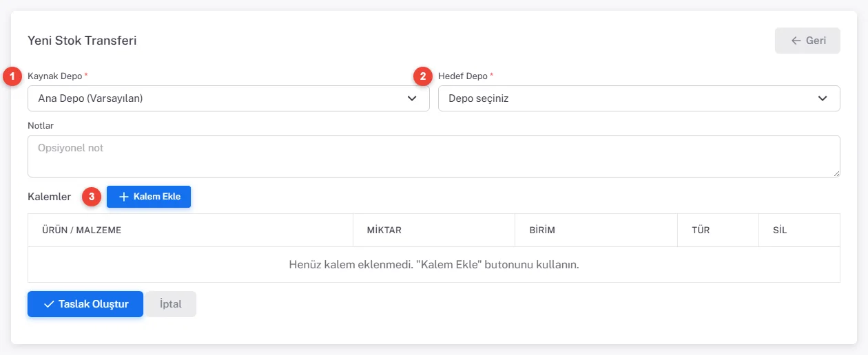Go back using the Geri button
This screenshot has height=355, width=868.
[807, 41]
